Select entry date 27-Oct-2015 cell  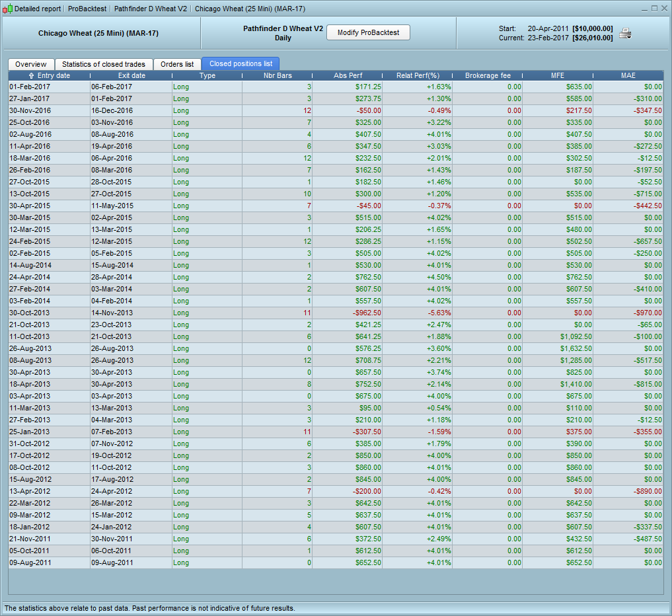[50, 182]
